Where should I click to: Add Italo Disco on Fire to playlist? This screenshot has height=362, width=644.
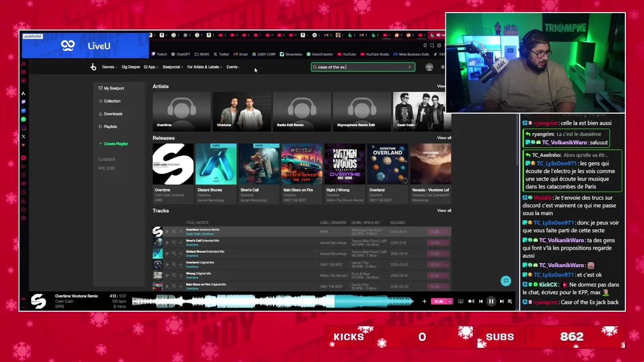pos(181,287)
